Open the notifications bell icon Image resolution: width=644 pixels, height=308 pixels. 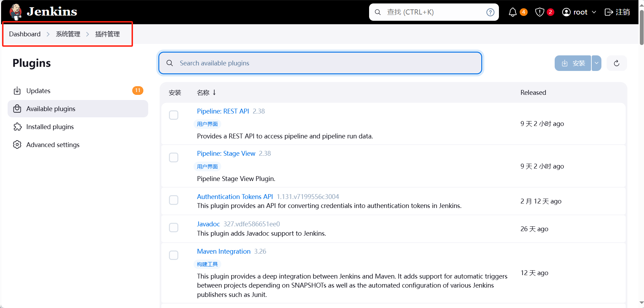[x=513, y=12]
